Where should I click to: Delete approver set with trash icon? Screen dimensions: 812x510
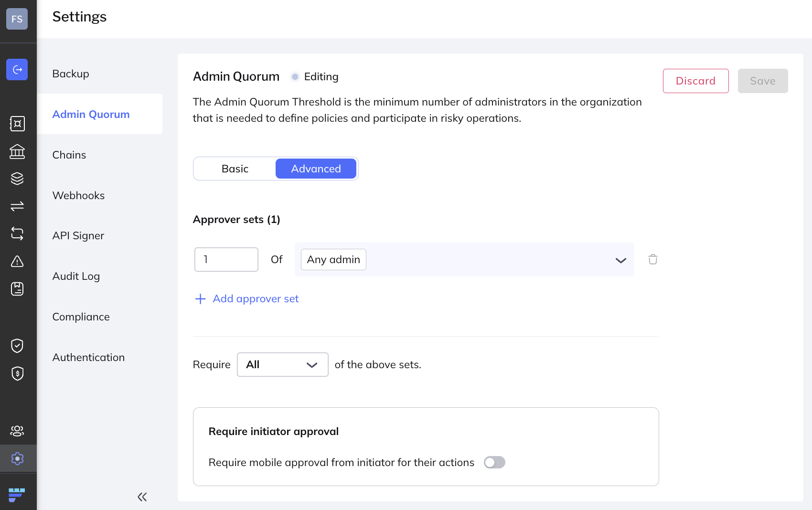pos(652,259)
